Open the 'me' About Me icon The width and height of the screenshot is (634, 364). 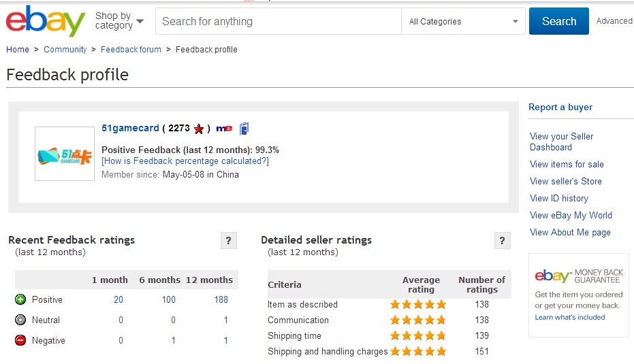tap(224, 129)
